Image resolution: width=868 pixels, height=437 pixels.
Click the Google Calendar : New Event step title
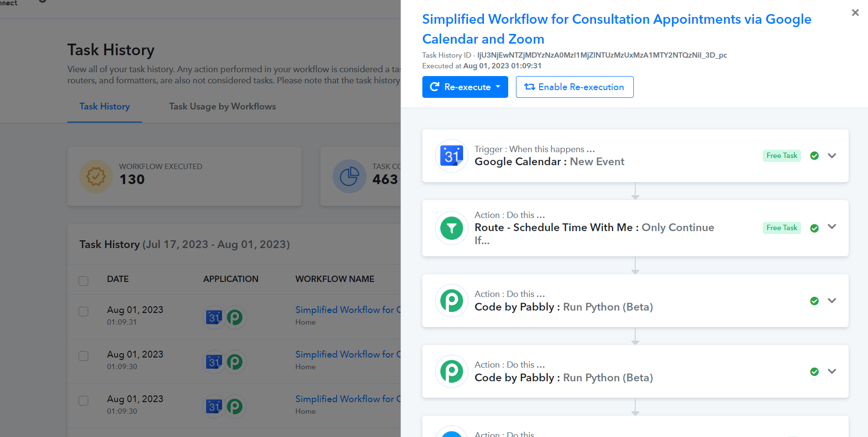(x=549, y=162)
